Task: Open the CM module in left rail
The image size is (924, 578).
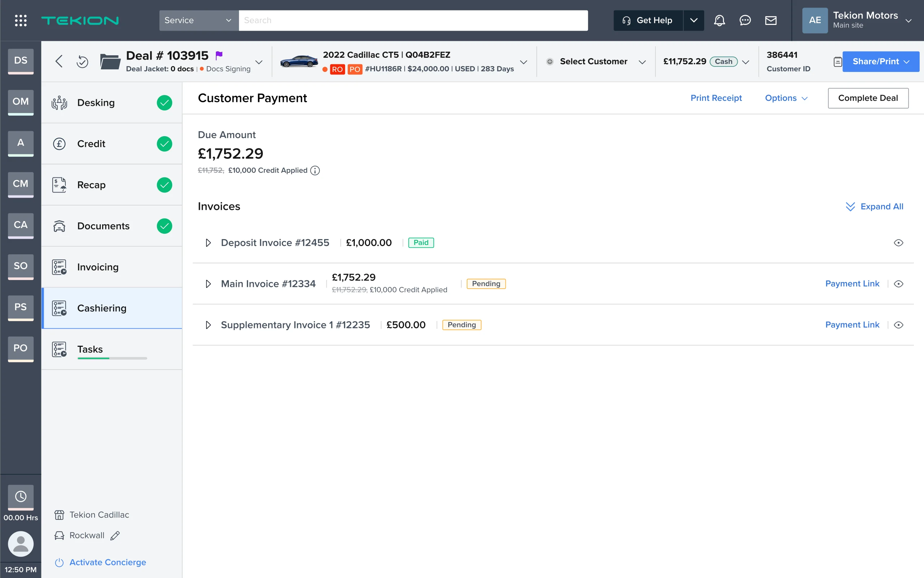Action: pyautogui.click(x=21, y=184)
